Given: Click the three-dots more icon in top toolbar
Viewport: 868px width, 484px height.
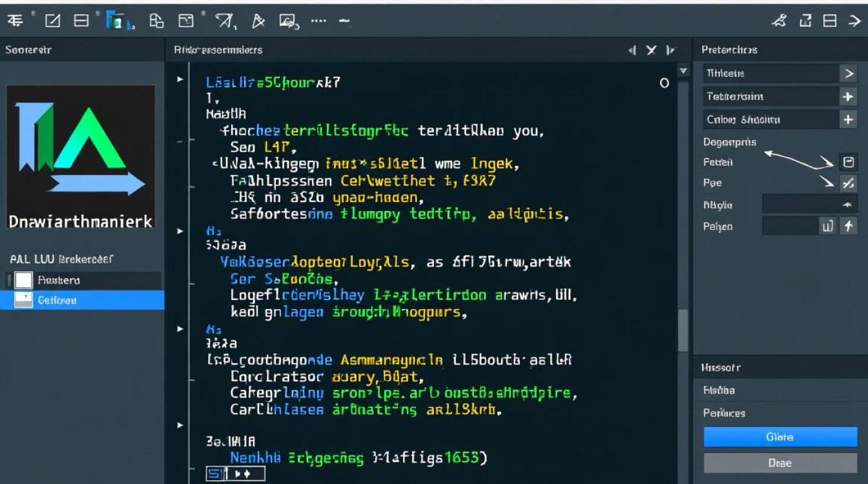Looking at the screenshot, I should pos(318,21).
